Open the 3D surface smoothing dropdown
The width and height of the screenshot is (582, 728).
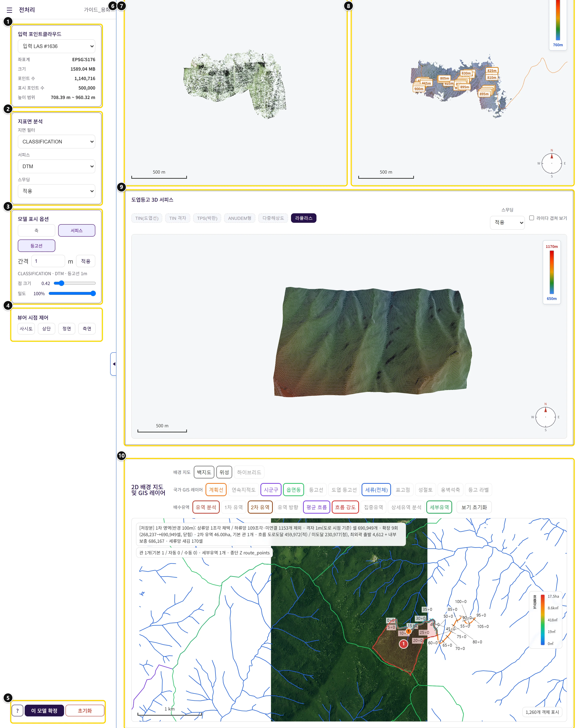pos(507,222)
